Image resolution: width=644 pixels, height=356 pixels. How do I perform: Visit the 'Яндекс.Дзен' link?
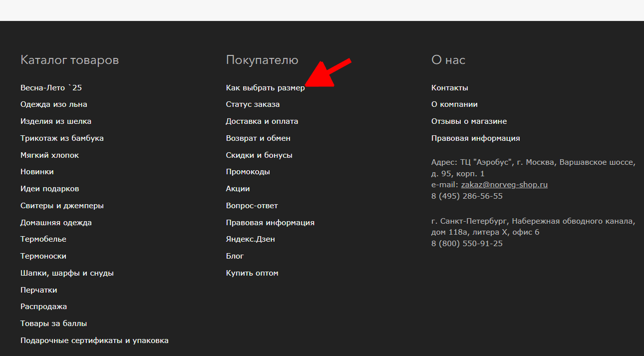tap(250, 239)
